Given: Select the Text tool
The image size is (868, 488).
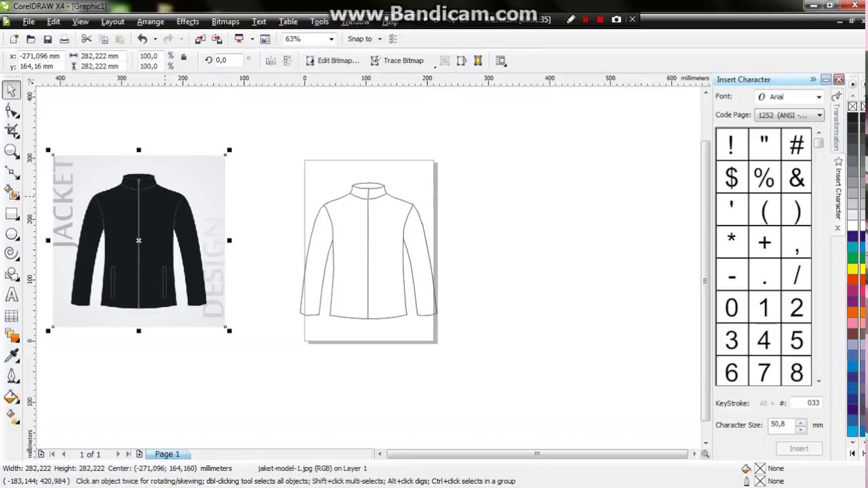Looking at the screenshot, I should (12, 295).
